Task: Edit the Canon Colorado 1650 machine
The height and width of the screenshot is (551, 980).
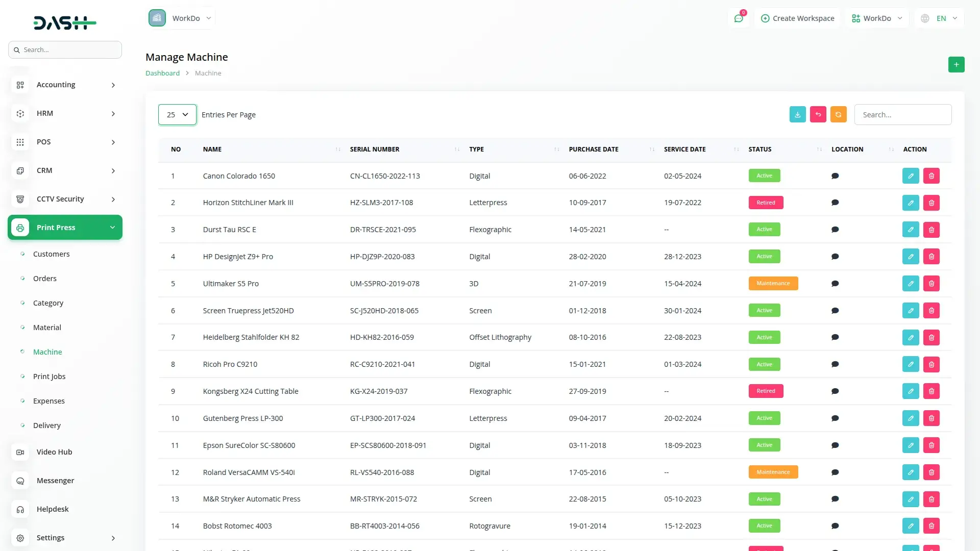Action: 910,176
